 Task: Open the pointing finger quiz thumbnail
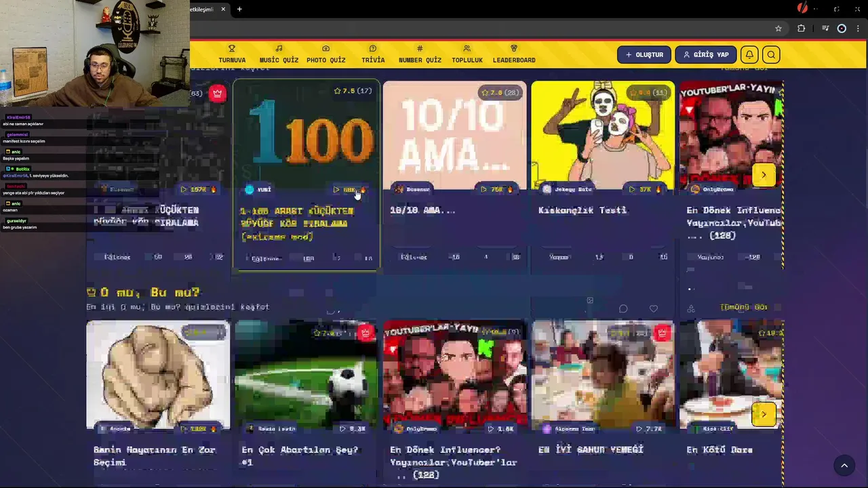click(158, 376)
